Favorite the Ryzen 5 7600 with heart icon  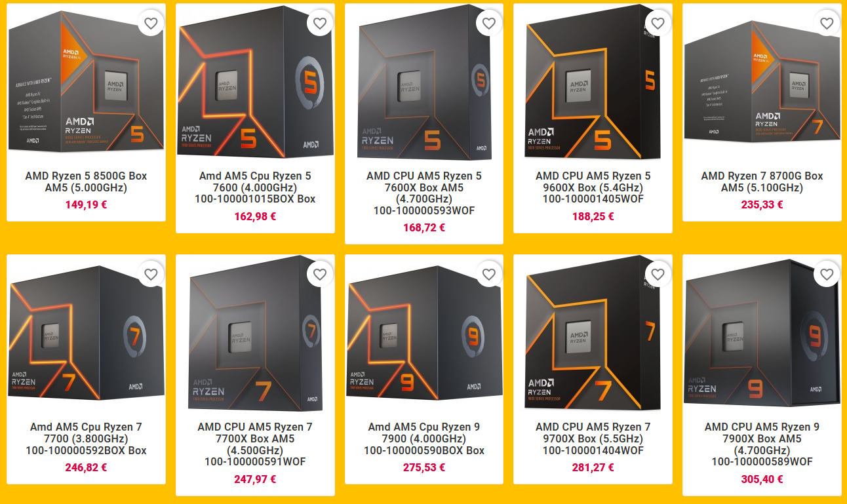(320, 24)
